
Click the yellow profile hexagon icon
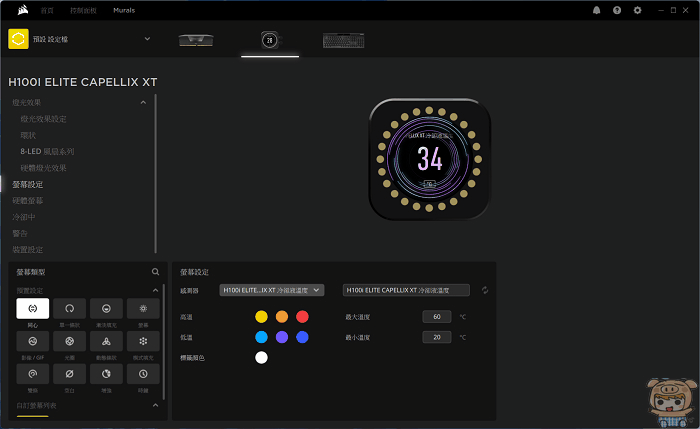[18, 39]
